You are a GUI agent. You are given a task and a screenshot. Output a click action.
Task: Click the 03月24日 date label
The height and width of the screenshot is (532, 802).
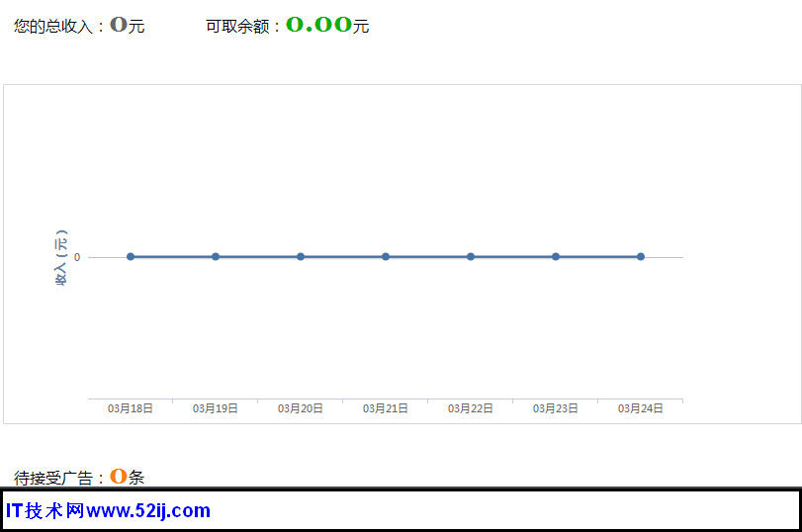click(641, 408)
